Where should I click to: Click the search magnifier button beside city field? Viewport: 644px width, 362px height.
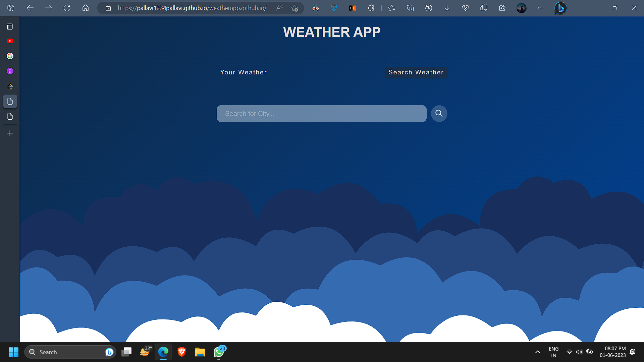coord(439,114)
